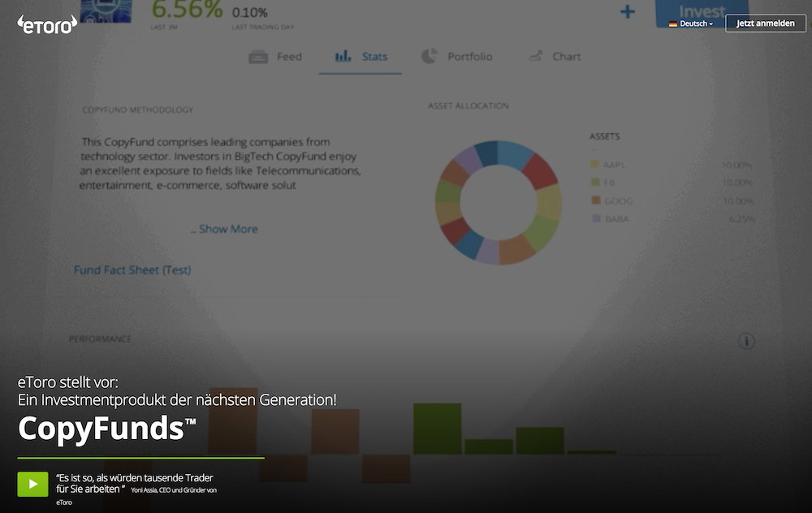812x513 pixels.
Task: Play the CopyFunds video
Action: (32, 484)
